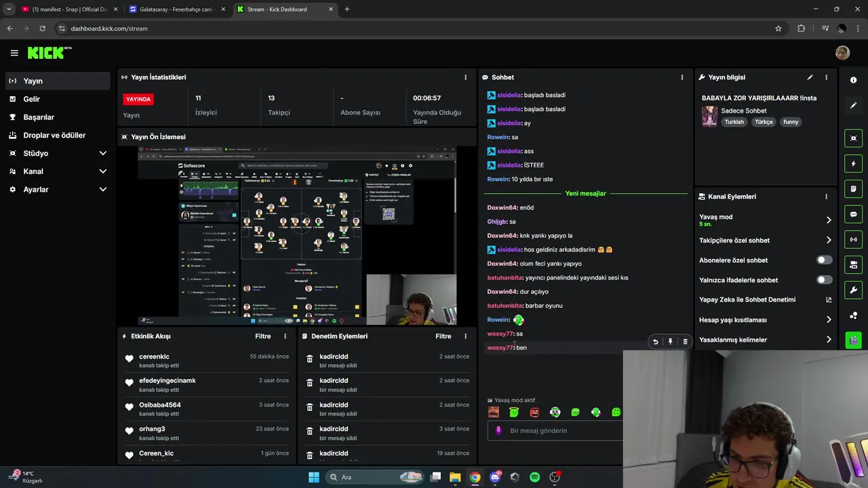The image size is (868, 488).
Task: Click the Turkish tag
Action: 734,122
